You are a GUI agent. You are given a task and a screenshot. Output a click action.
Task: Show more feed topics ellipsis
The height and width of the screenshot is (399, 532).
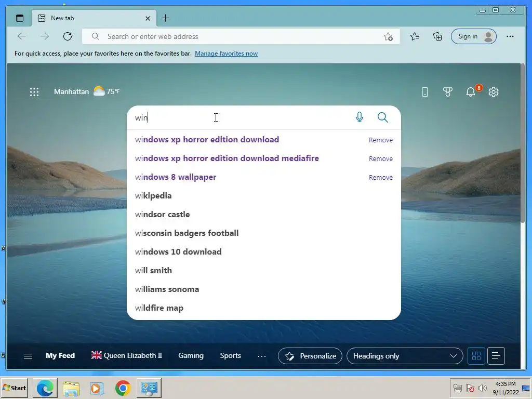[262, 356]
